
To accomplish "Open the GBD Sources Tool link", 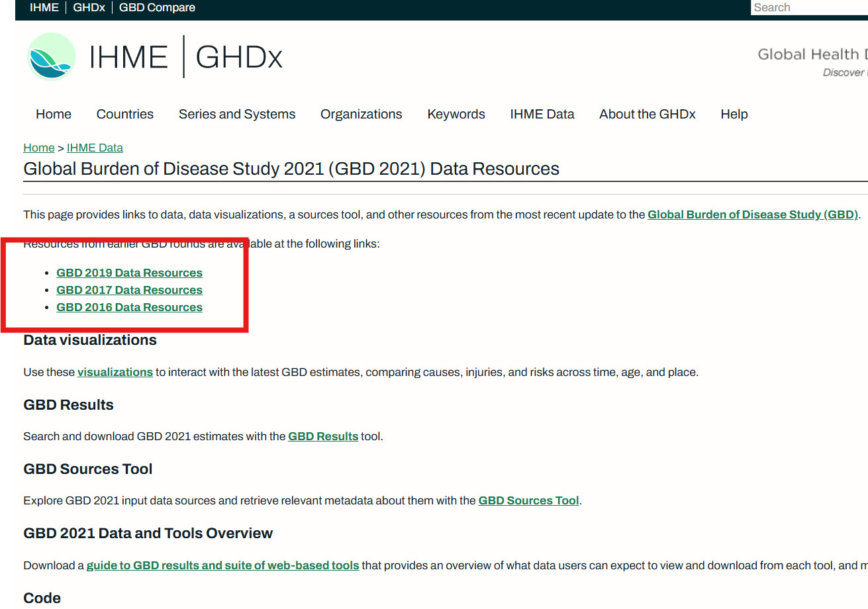I will pos(529,500).
